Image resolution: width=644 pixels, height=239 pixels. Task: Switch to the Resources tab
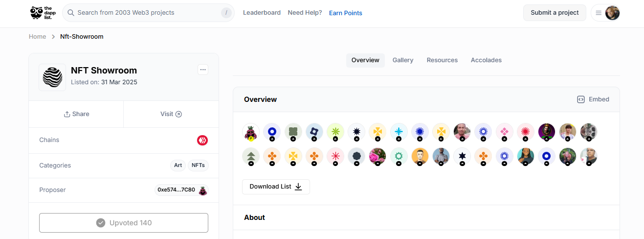[442, 60]
